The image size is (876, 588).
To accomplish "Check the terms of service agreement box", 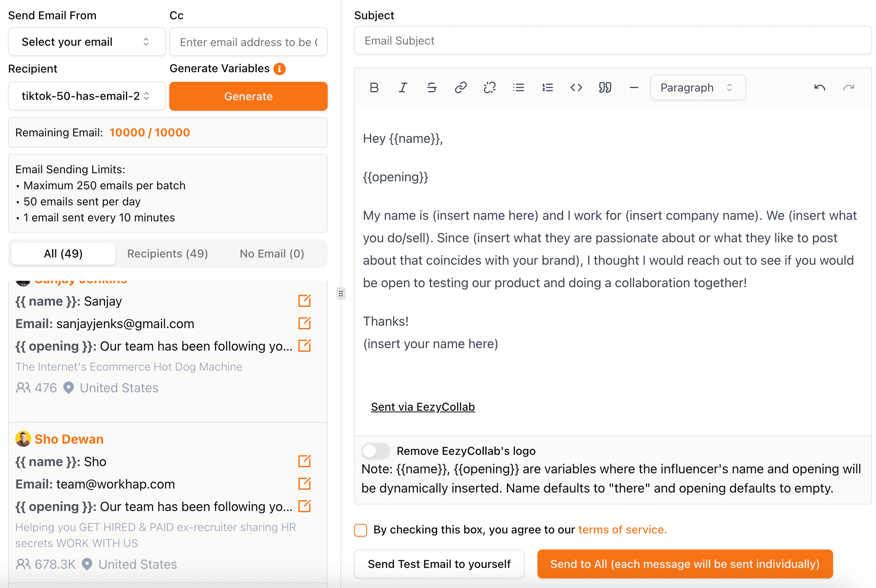I will click(x=361, y=530).
